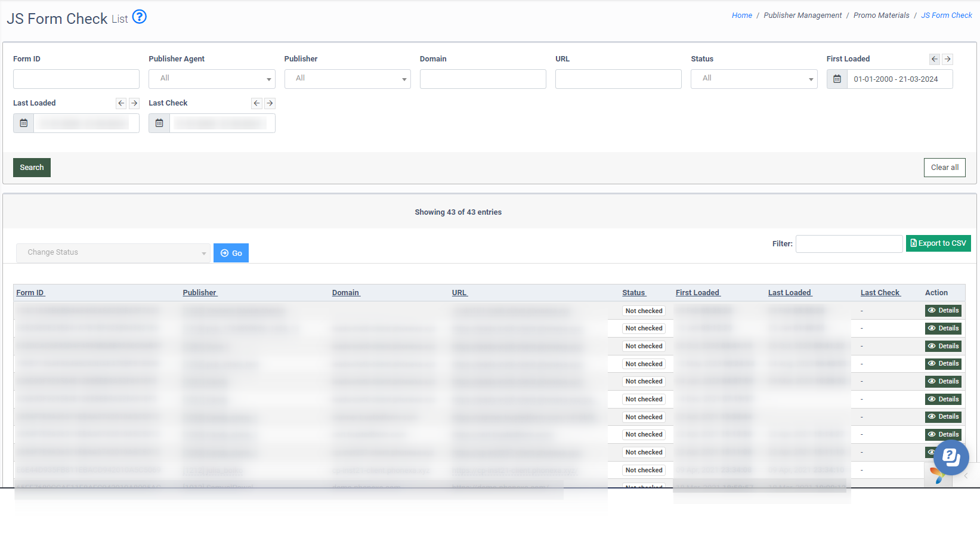The image size is (980, 535).
Task: Open the Status filter dropdown
Action: (x=754, y=79)
